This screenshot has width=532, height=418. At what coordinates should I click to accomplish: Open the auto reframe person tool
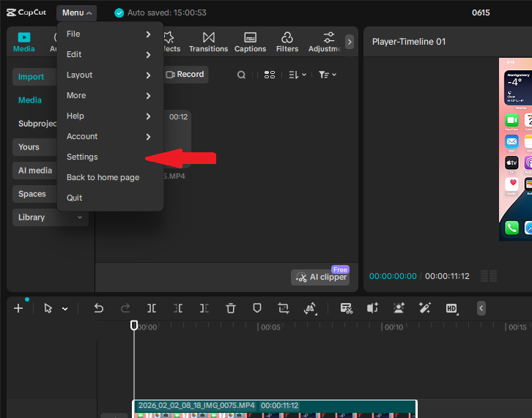tap(399, 308)
